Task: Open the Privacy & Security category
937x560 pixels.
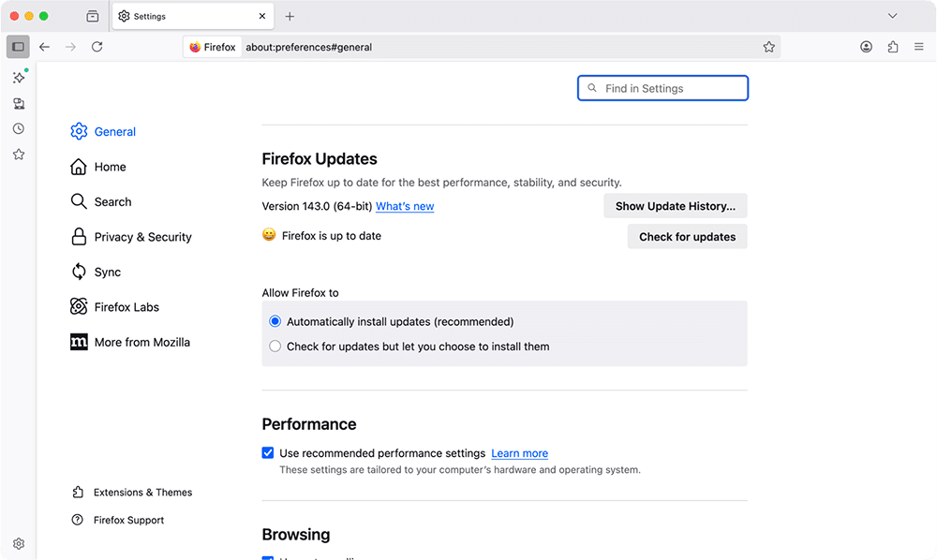Action: pos(142,237)
